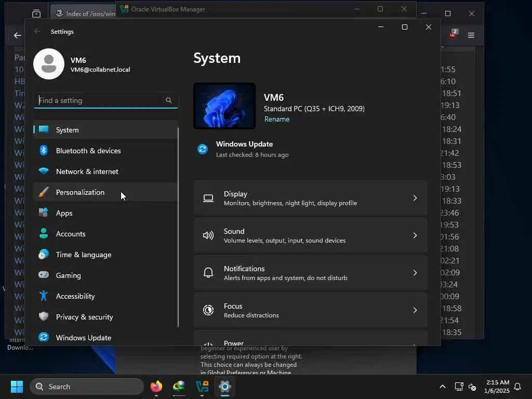Image resolution: width=532 pixels, height=399 pixels.
Task: Click the Notifications bell icon in System
Action: click(208, 273)
